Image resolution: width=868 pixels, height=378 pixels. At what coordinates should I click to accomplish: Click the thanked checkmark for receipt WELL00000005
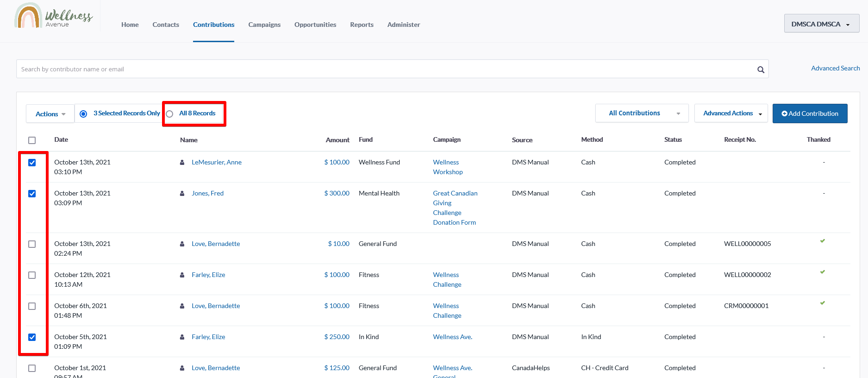click(823, 241)
